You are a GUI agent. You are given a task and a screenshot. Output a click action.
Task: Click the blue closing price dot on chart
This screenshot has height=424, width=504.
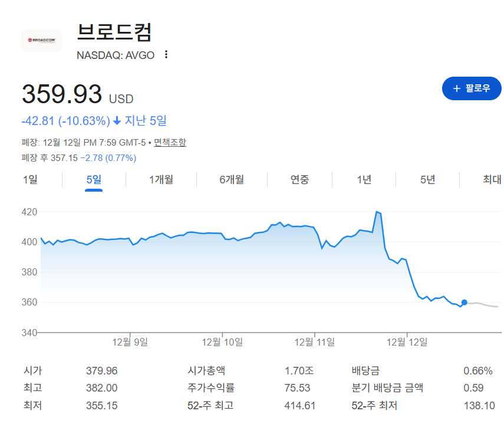[465, 303]
